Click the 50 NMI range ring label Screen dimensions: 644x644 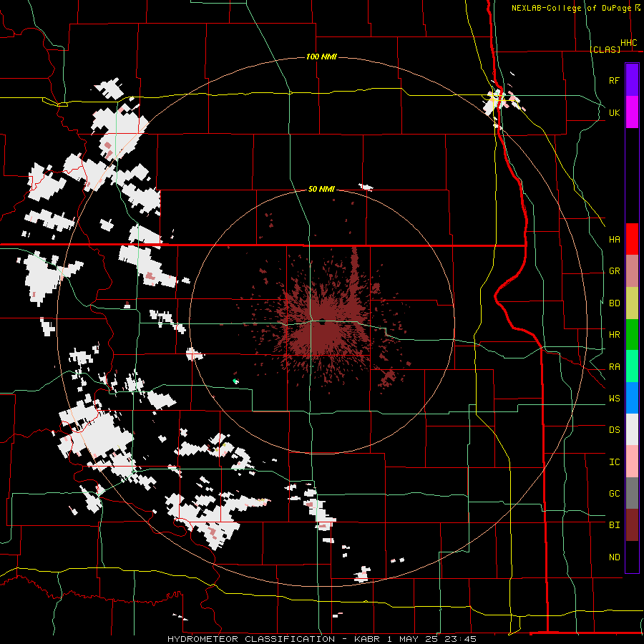pyautogui.click(x=321, y=189)
